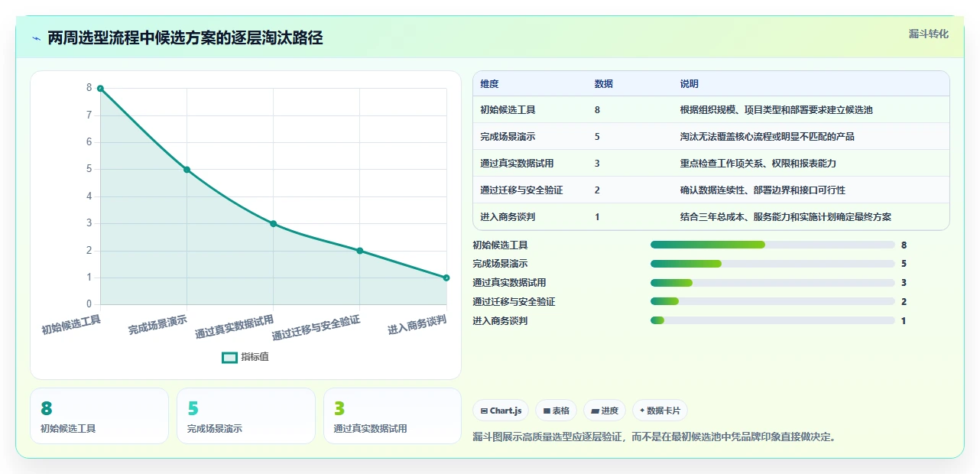Click the chart data point for 初始候选工具
This screenshot has height=474, width=980.
click(100, 89)
